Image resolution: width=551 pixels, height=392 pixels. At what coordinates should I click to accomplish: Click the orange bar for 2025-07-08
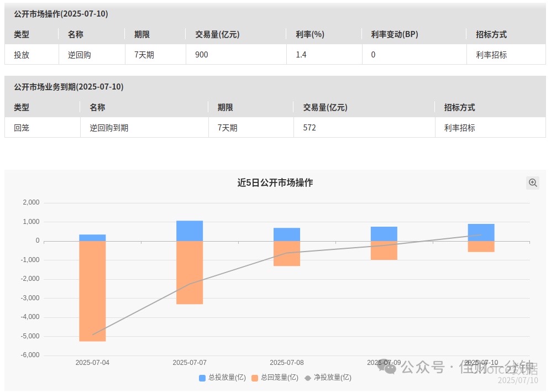click(287, 253)
